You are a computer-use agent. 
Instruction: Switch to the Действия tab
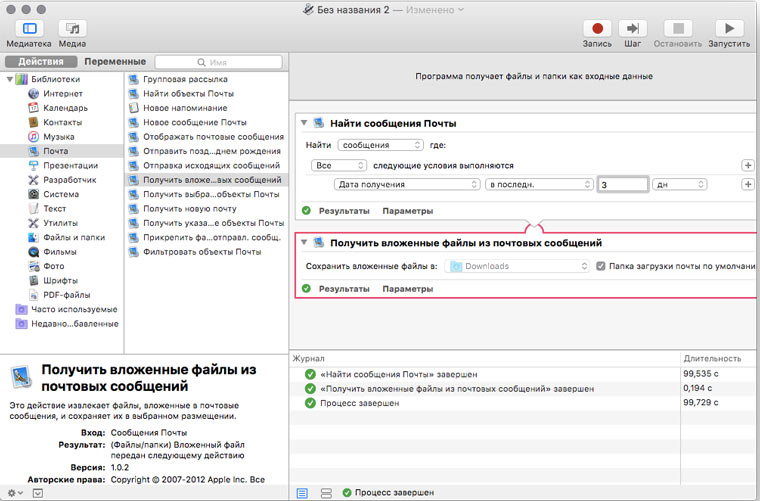(x=41, y=62)
